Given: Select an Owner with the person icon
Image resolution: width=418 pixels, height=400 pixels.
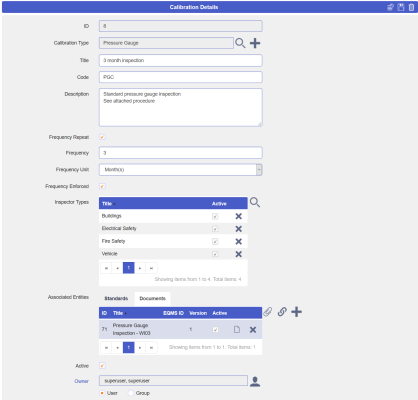Looking at the screenshot, I should tap(255, 381).
